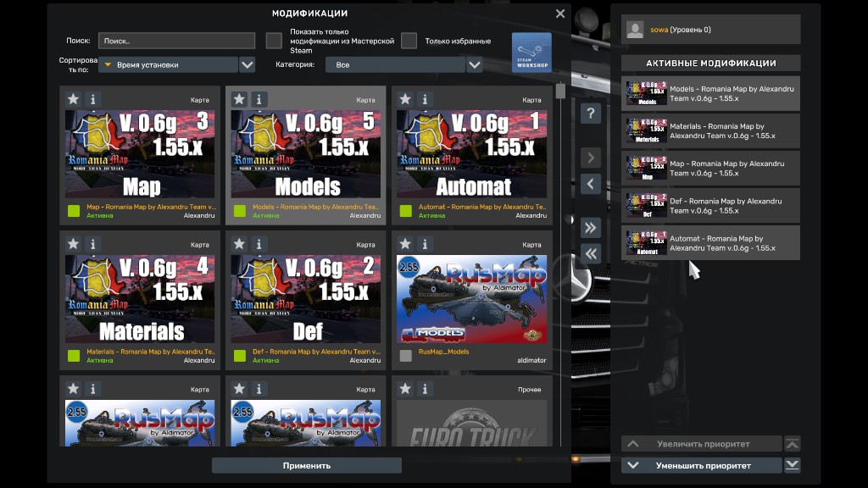Screen dimensions: 868x488
Task: Select active mod 'Automat - Romania Map' entry
Action: [x=711, y=243]
